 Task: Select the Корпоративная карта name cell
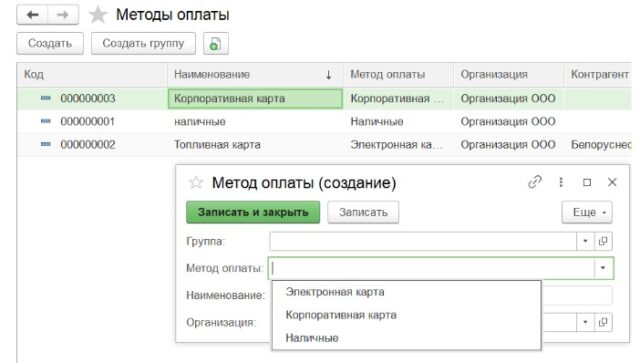pos(255,98)
